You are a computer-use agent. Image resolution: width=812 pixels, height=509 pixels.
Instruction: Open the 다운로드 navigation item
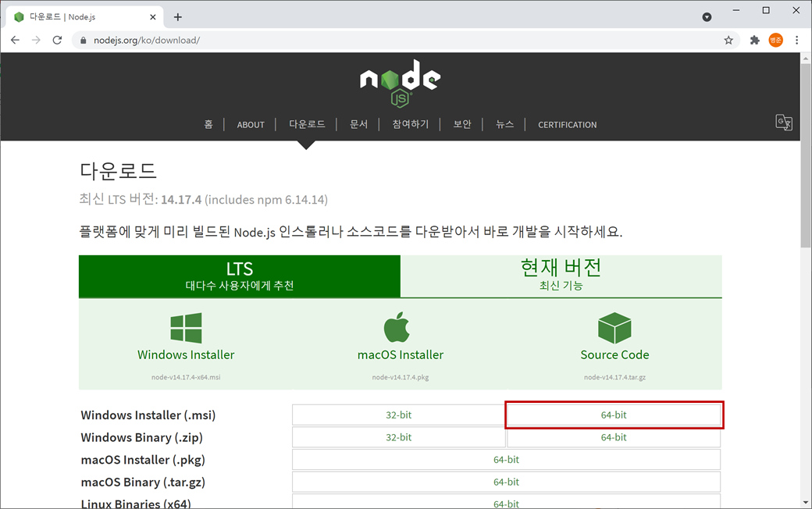(307, 124)
